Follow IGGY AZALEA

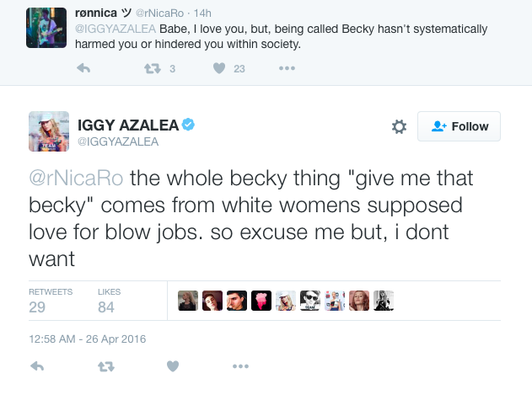point(459,126)
